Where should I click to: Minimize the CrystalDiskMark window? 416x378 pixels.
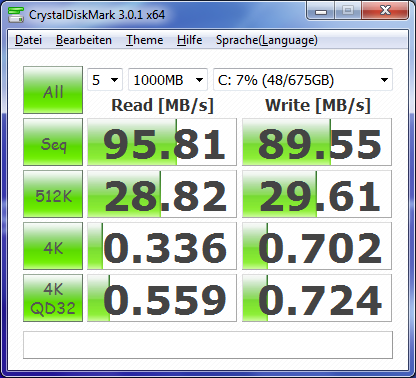(x=320, y=11)
